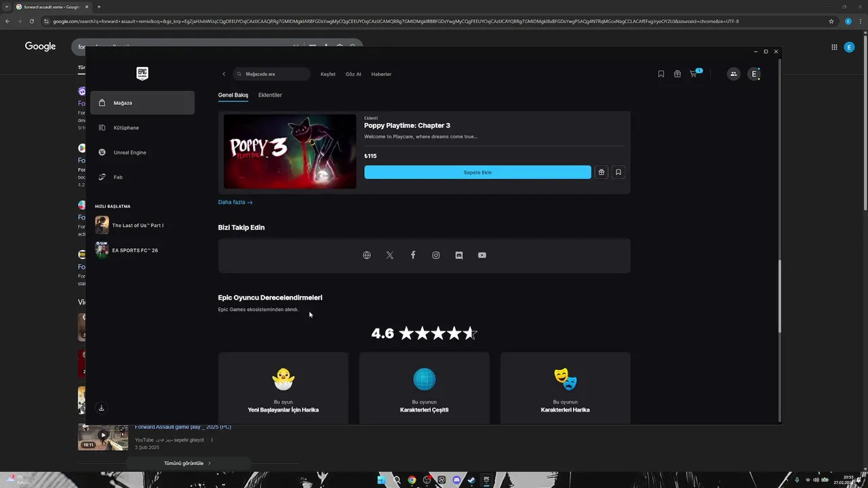The width and height of the screenshot is (868, 488).
Task: Open Google apps grid icon
Action: pyautogui.click(x=834, y=47)
